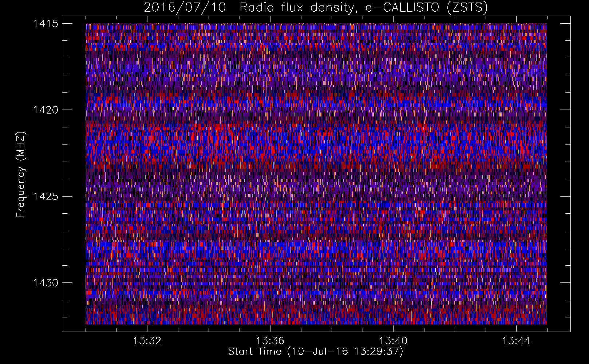Click the 13:40 time tick label

point(393,341)
